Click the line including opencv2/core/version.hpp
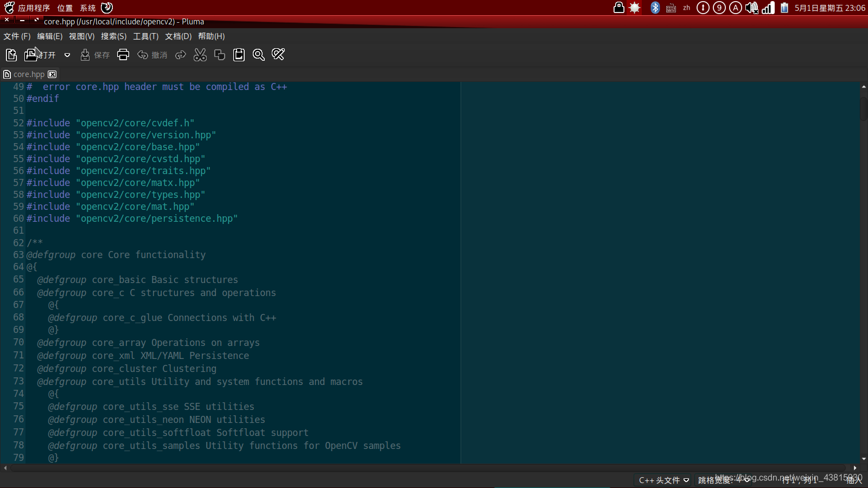This screenshot has width=868, height=488. click(122, 135)
